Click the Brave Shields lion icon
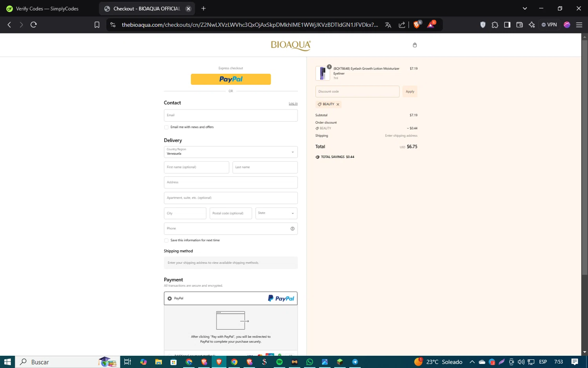 pos(417,25)
